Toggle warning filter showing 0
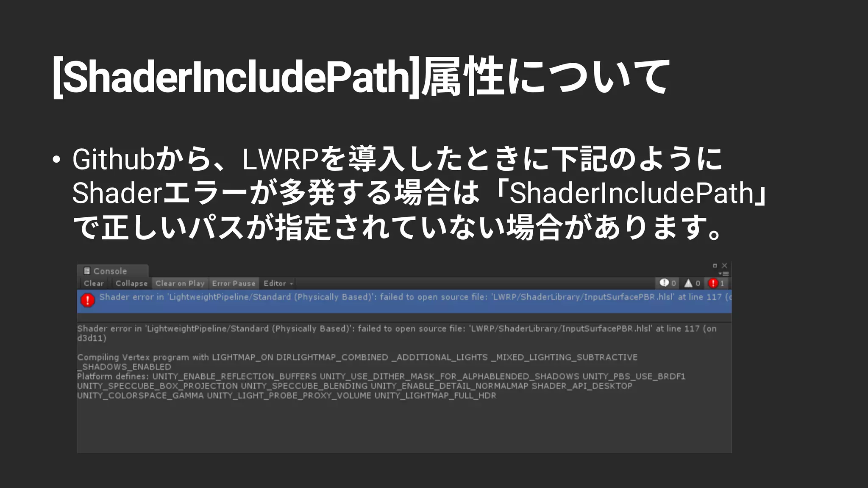The width and height of the screenshot is (868, 488). [692, 283]
